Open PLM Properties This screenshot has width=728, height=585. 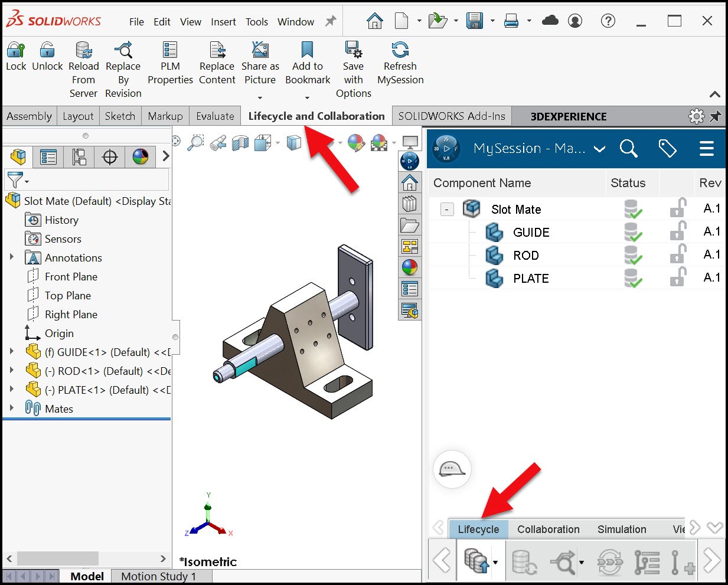tap(169, 50)
